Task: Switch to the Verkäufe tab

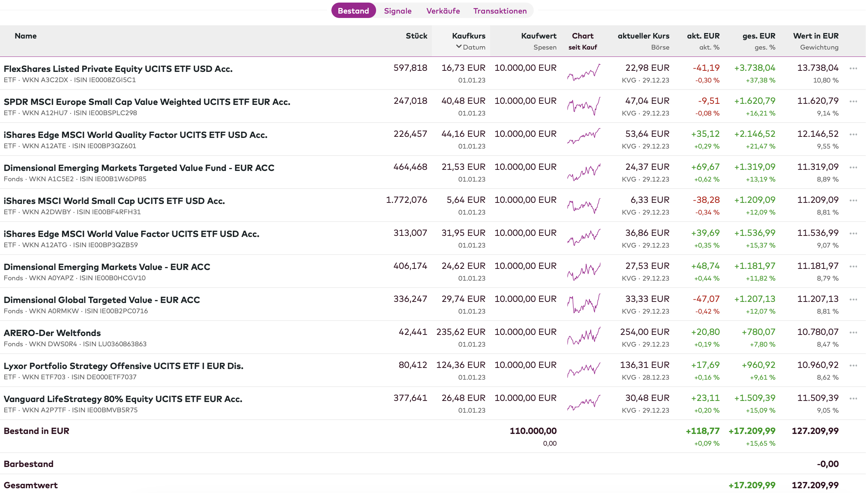Action: tap(443, 11)
